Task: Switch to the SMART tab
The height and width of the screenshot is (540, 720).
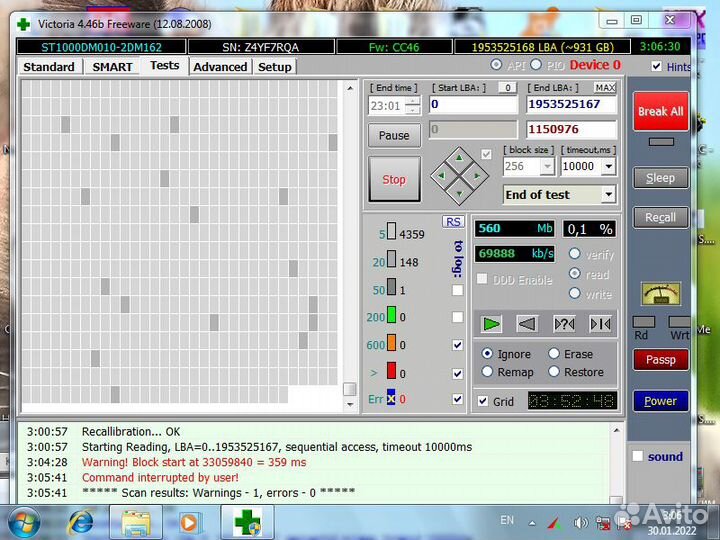Action: click(x=112, y=67)
